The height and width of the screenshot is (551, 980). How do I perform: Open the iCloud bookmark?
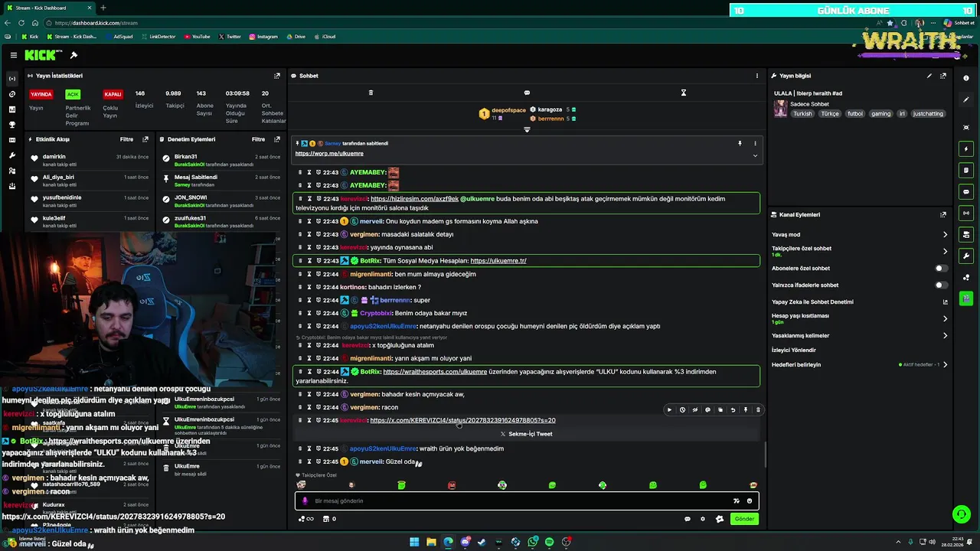click(x=325, y=37)
